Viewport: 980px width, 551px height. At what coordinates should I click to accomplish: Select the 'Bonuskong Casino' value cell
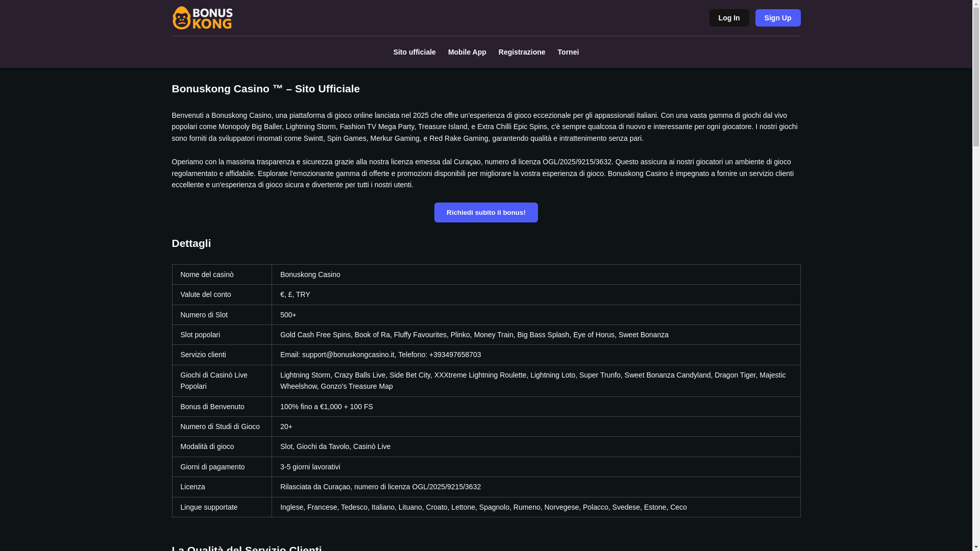536,274
